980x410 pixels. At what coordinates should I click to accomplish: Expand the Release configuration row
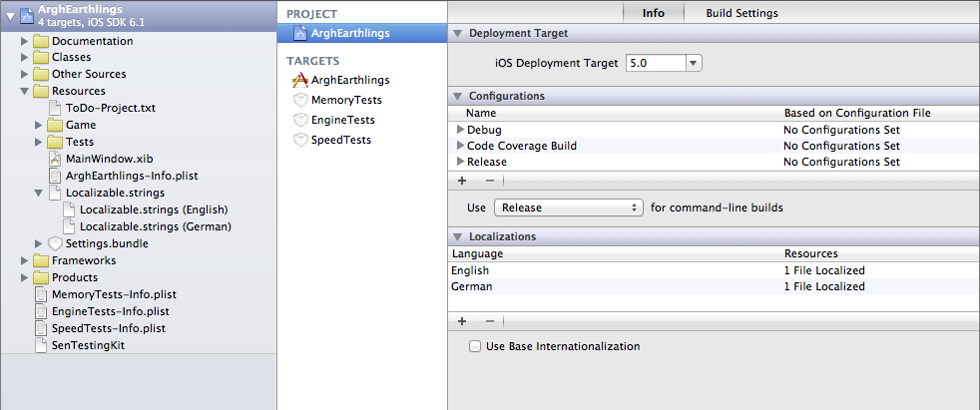coord(461,162)
